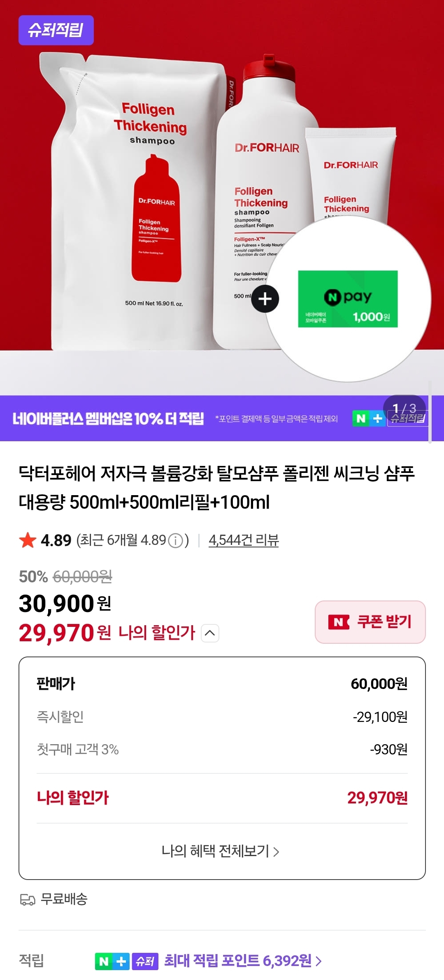Viewport: 444px width, 980px height.
Task: Tap the 첫구매 고객 3% discount row
Action: 222,749
